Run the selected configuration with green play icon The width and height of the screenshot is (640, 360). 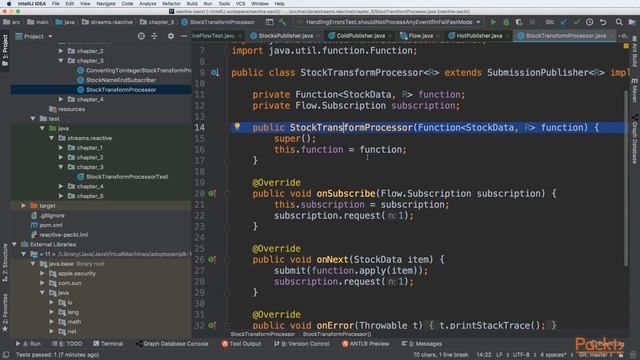pyautogui.click(x=493, y=22)
